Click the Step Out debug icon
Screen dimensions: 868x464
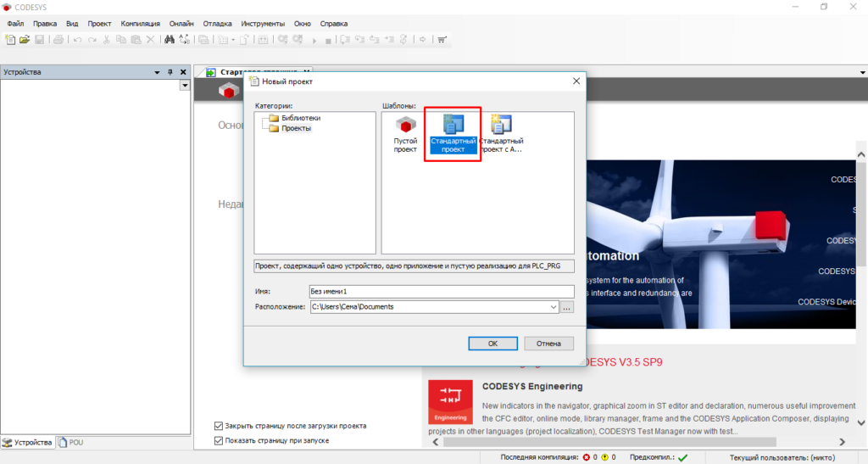pos(375,39)
